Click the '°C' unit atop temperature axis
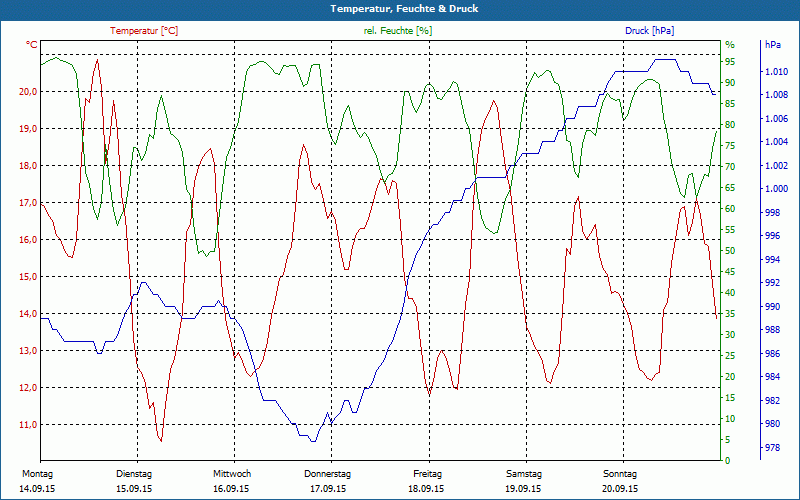This screenshot has height=500, width=800. tap(32, 45)
